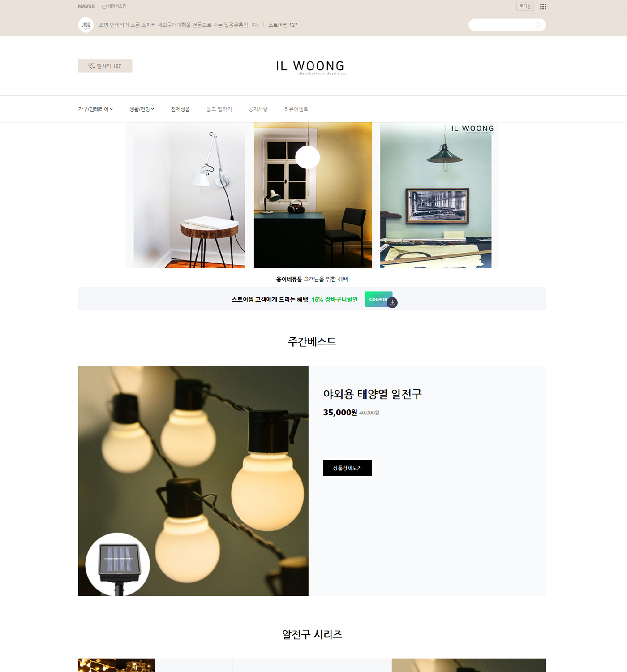Click the heart icon on 찜하기 button
Screen dimensions: 627x672
92,66
